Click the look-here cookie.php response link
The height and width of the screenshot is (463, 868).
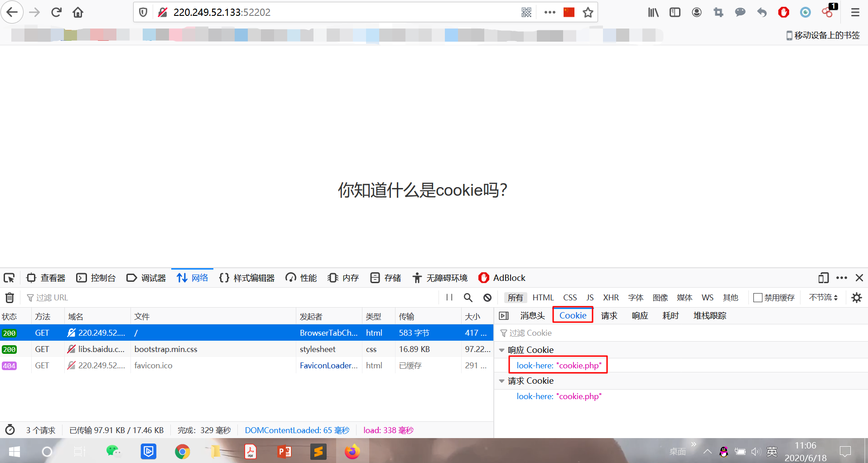(558, 365)
